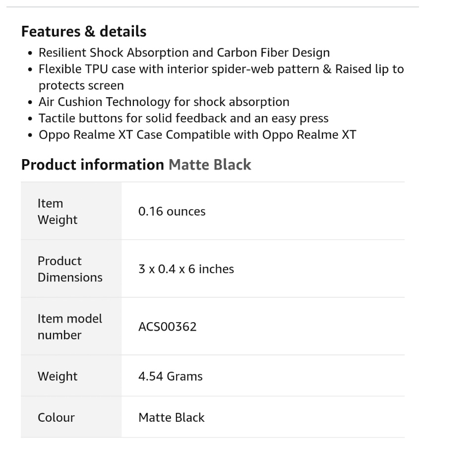Click the "Colour" row label
476x450 pixels.
pos(56,417)
